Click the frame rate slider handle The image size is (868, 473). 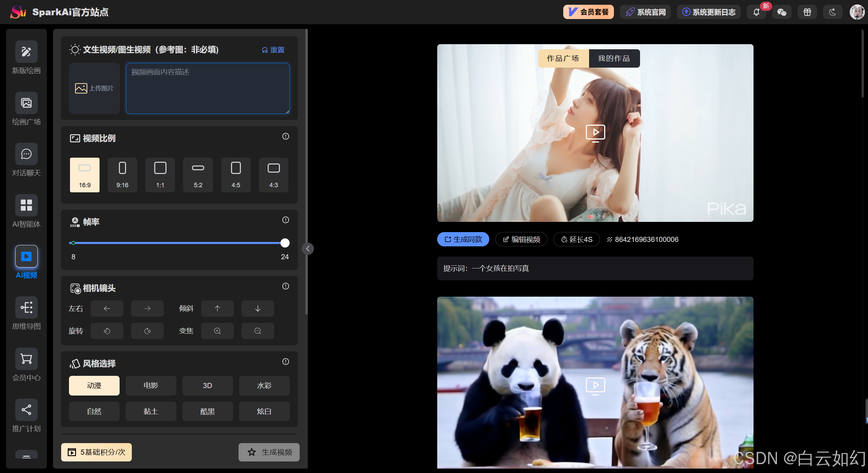coord(285,243)
